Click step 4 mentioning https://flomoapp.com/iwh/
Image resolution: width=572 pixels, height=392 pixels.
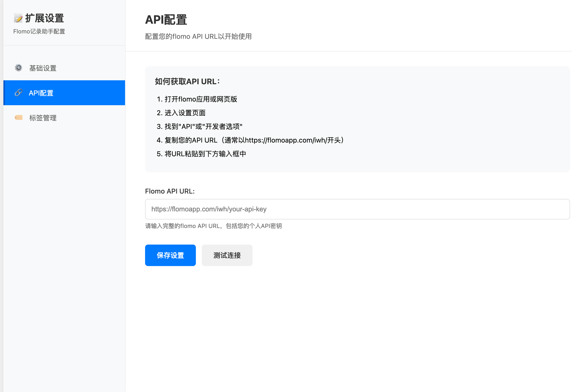click(x=250, y=140)
